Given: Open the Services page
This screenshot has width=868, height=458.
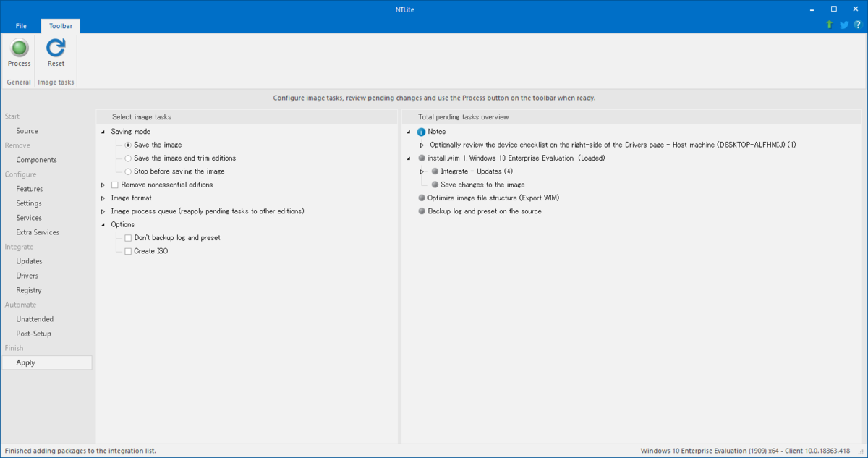Looking at the screenshot, I should pyautogui.click(x=29, y=218).
